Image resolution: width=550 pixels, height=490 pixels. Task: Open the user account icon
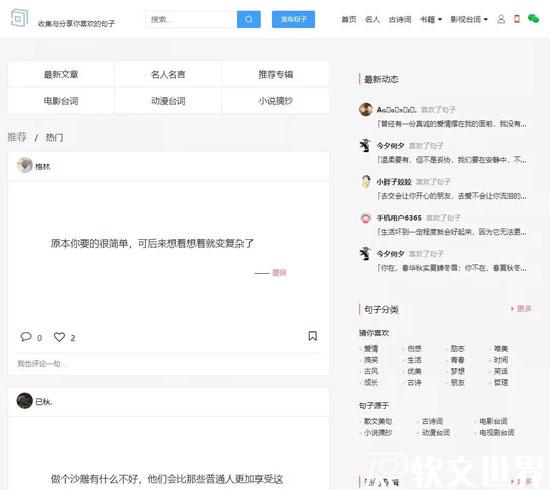[501, 19]
